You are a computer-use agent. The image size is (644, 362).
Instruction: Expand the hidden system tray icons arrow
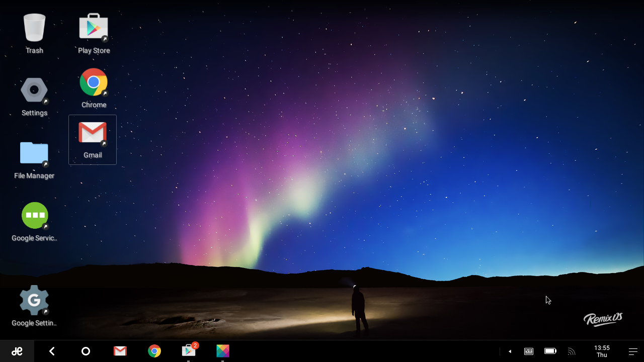pos(510,351)
